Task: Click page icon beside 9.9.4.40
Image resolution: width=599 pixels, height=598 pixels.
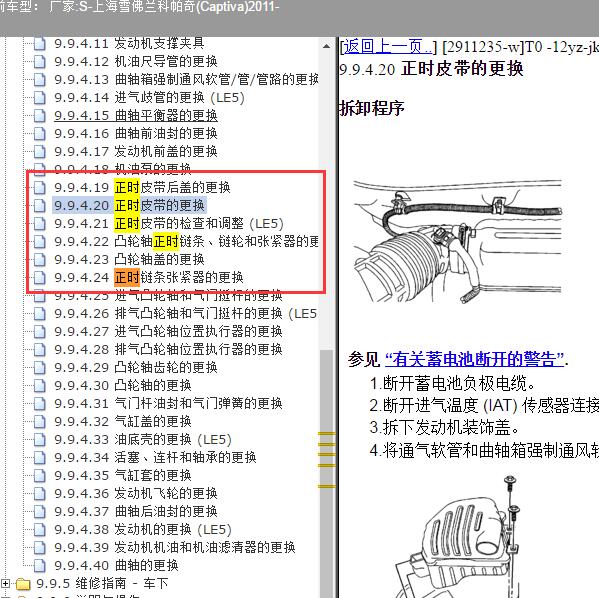Action: point(40,566)
